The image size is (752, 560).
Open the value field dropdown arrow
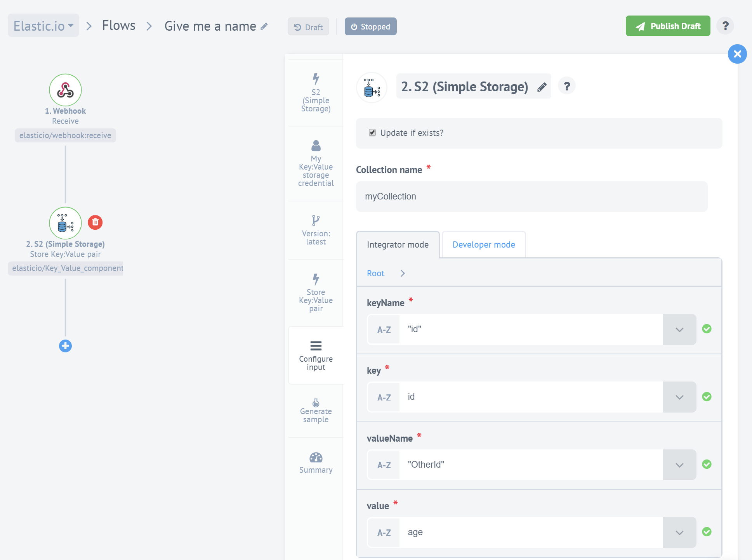679,532
